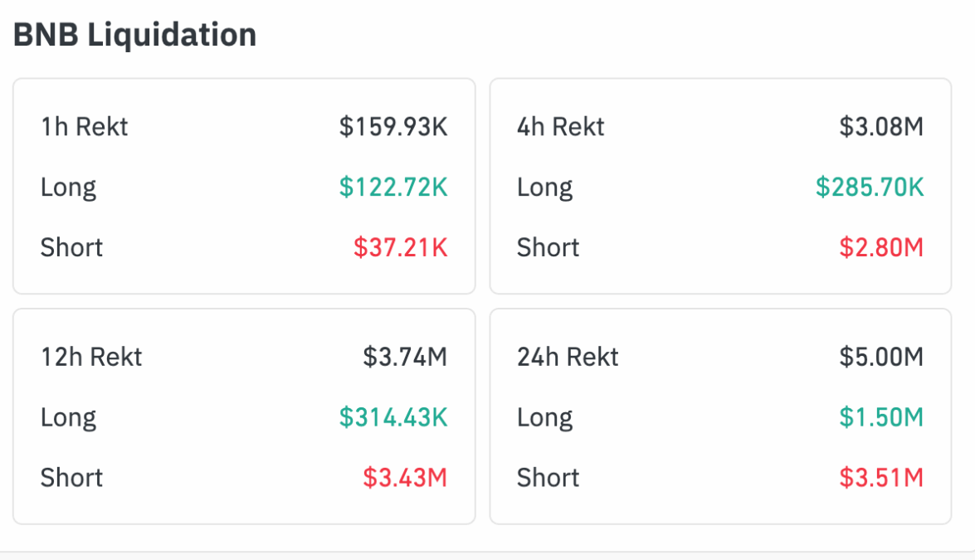
Task: Click the 1h total value $159.93K
Action: coord(393,127)
